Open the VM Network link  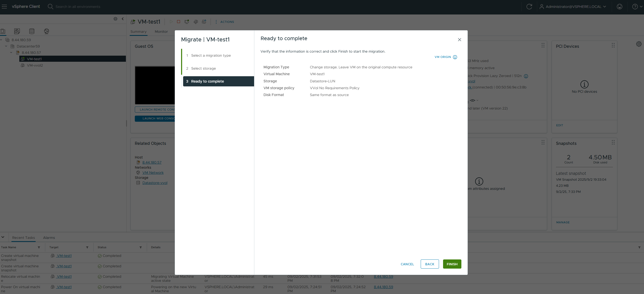point(153,173)
